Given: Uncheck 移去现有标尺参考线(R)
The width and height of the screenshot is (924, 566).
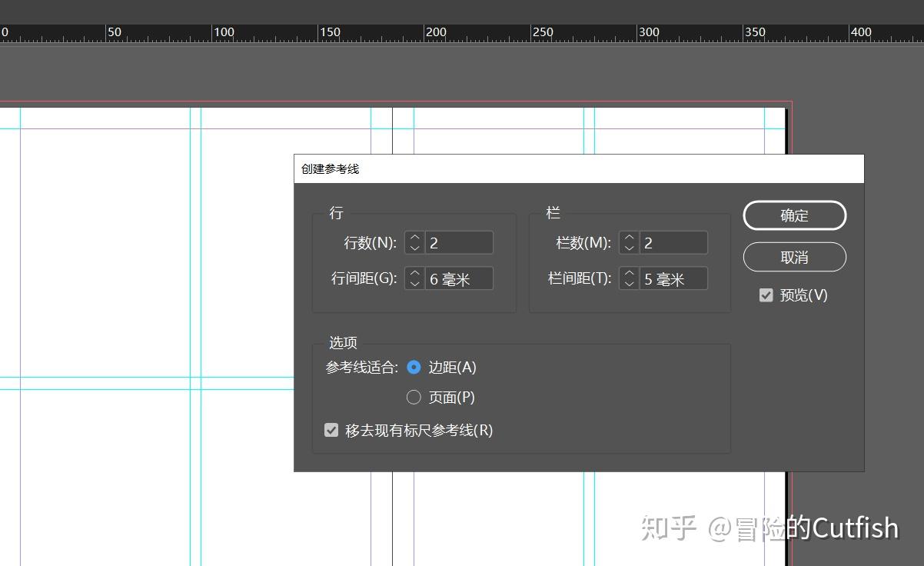Looking at the screenshot, I should (x=331, y=430).
